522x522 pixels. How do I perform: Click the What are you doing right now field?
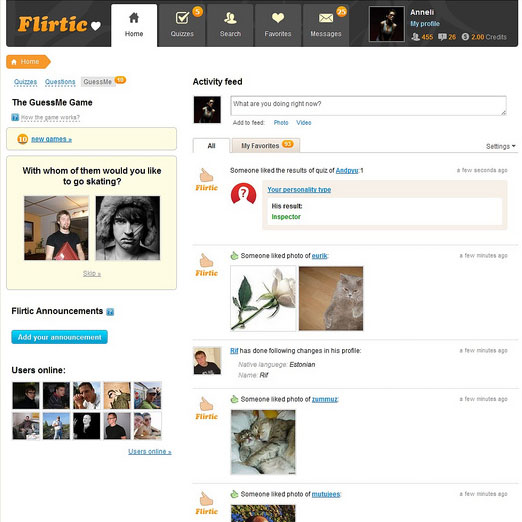coord(368,106)
